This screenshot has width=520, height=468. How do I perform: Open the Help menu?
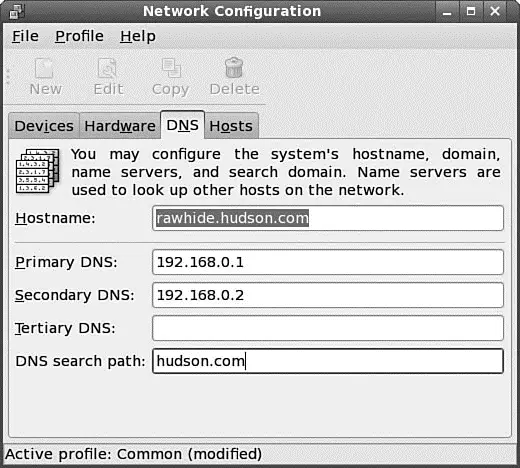[138, 36]
